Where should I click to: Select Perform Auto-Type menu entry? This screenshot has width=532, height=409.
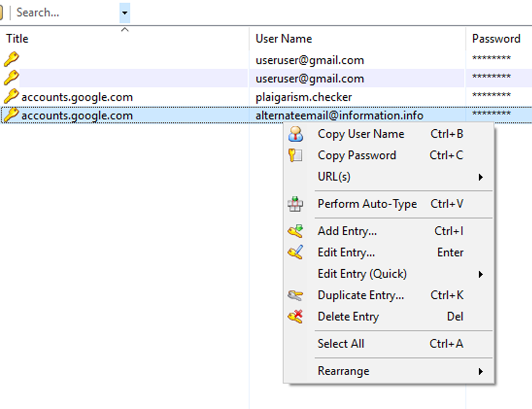389,204
